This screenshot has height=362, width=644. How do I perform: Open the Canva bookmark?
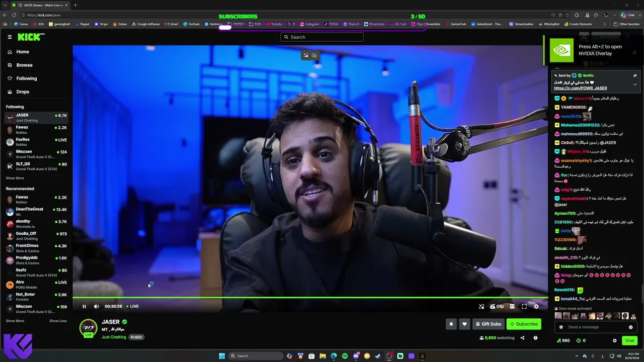[21, 24]
